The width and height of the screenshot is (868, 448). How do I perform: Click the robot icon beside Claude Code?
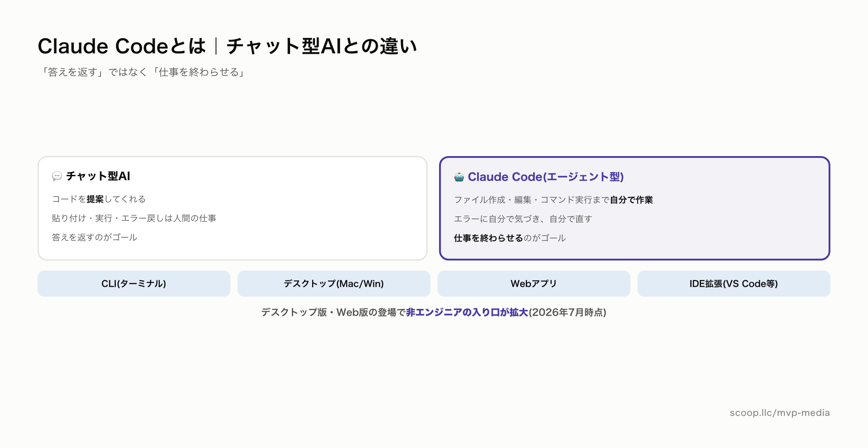click(459, 177)
